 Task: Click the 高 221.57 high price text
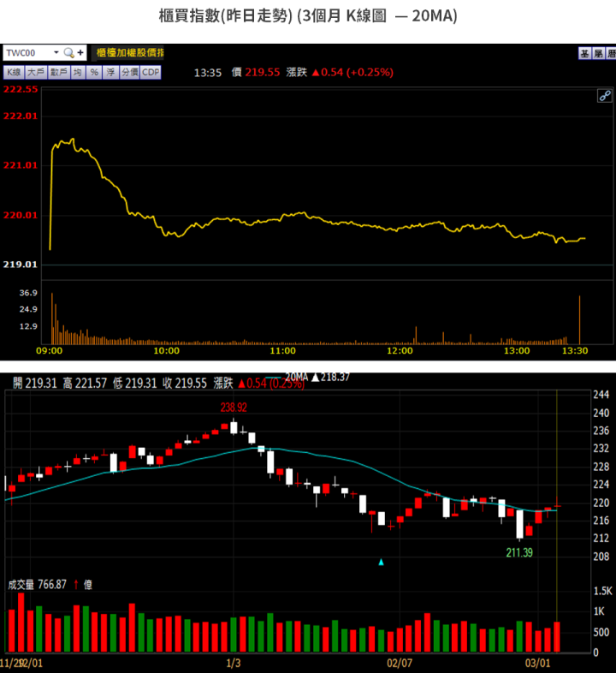pyautogui.click(x=85, y=383)
